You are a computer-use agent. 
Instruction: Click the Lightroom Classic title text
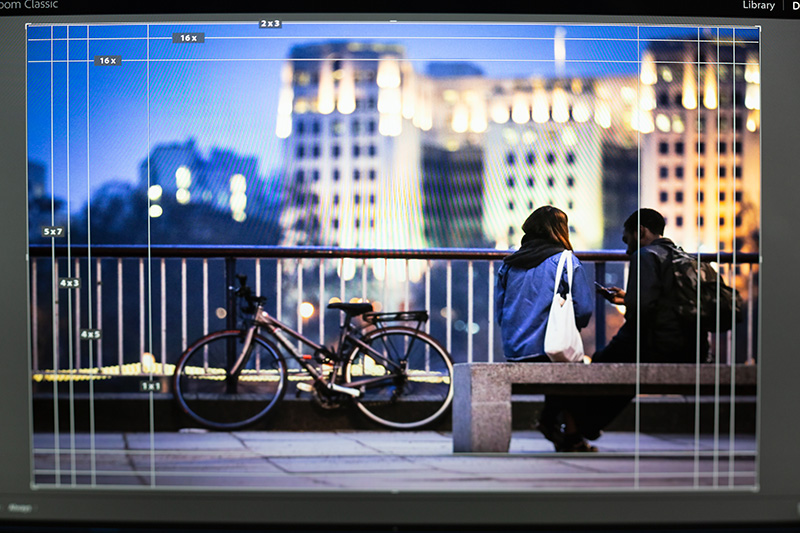[28, 5]
